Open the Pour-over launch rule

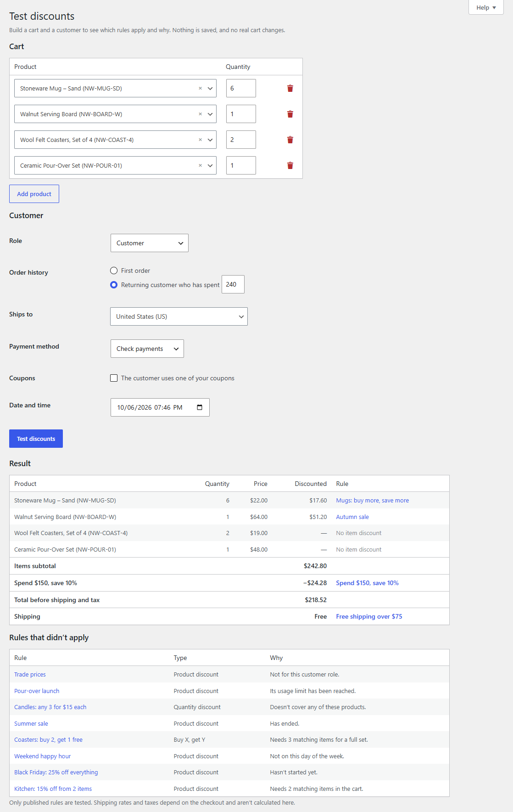point(37,691)
